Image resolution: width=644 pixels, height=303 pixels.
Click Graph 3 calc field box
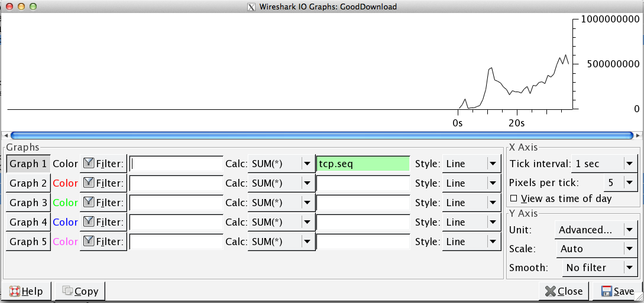coord(363,203)
